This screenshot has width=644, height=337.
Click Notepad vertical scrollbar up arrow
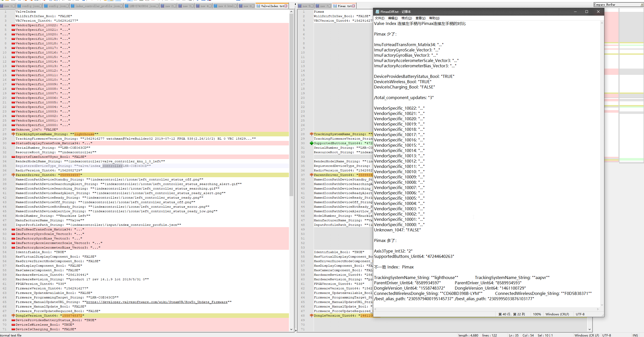click(602, 23)
